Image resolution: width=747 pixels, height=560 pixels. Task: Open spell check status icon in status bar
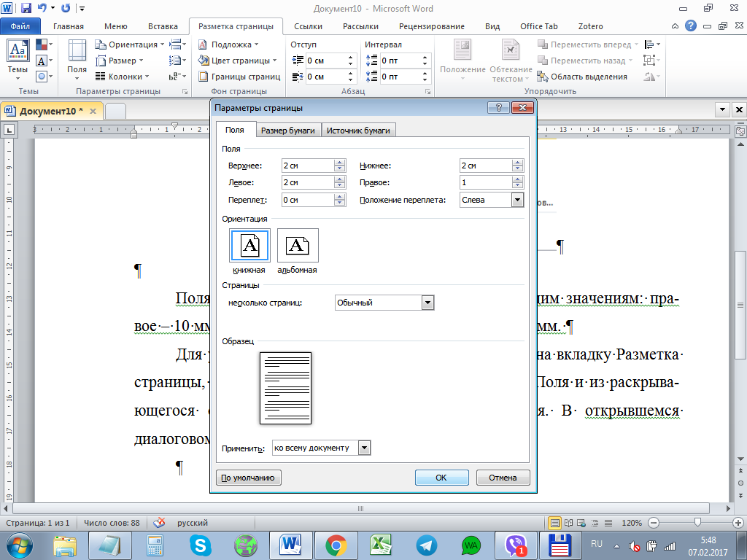click(x=159, y=522)
